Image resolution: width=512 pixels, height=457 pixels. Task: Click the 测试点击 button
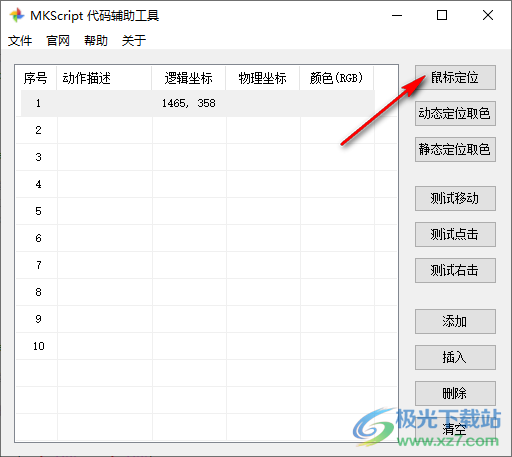click(x=455, y=234)
